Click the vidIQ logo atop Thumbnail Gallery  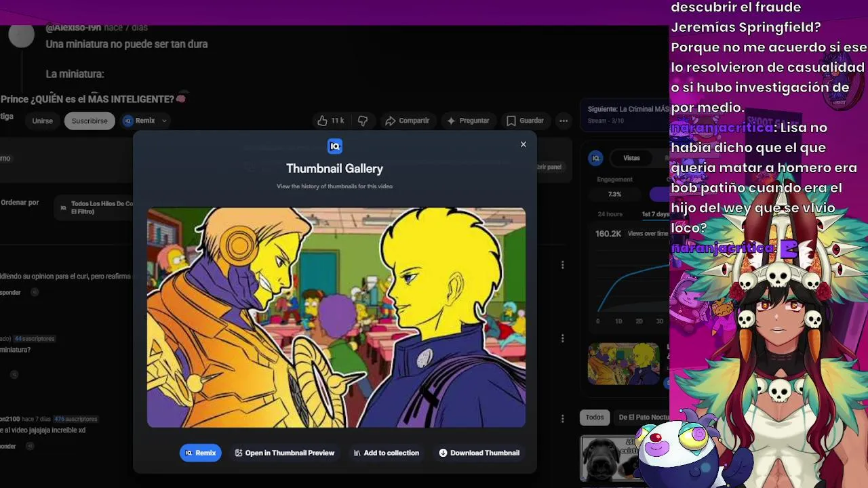point(335,146)
